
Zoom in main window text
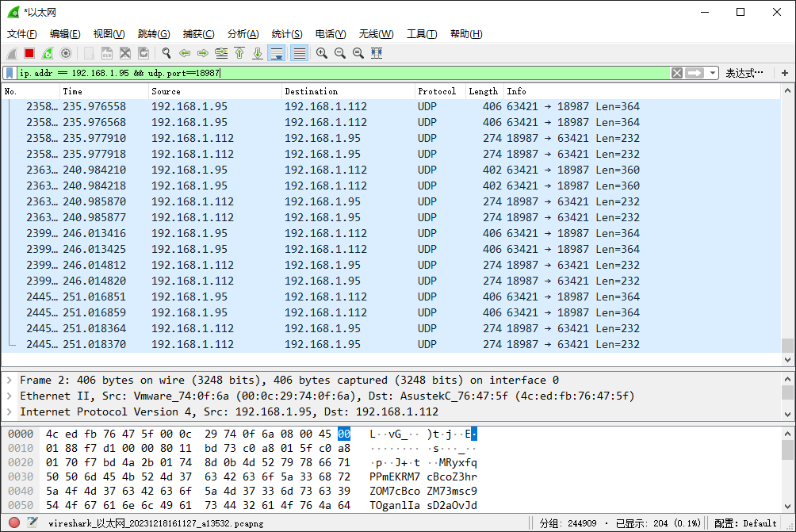click(322, 53)
